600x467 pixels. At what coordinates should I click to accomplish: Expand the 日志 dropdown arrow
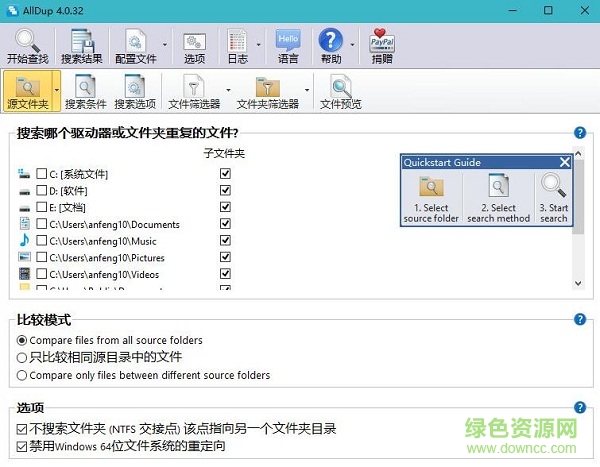[258, 45]
